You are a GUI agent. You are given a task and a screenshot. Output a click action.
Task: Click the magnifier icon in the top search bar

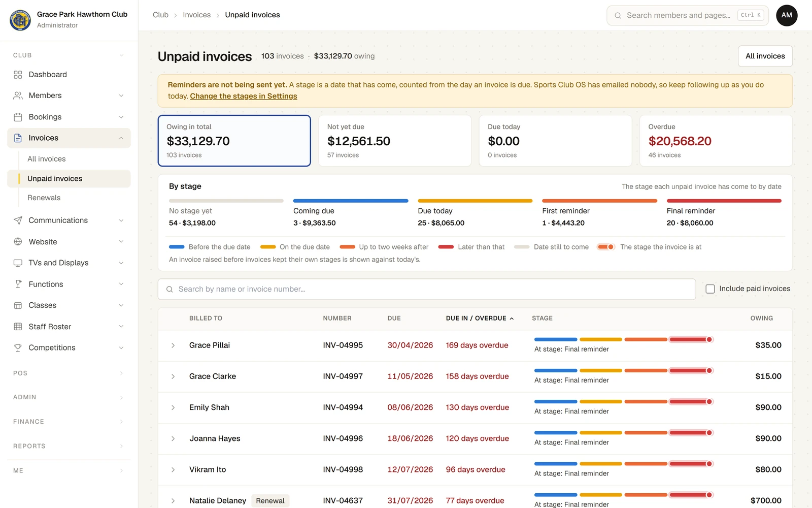point(618,15)
